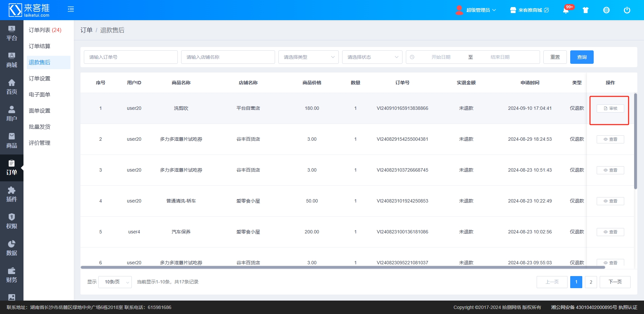Collapse the sidebar with the hamburger icon
The height and width of the screenshot is (314, 644).
71,9
